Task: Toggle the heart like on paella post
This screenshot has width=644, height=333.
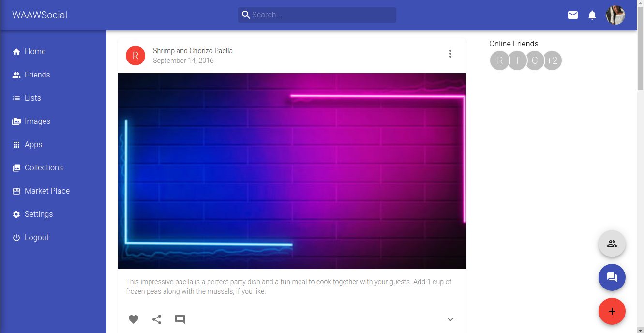Action: click(x=134, y=319)
